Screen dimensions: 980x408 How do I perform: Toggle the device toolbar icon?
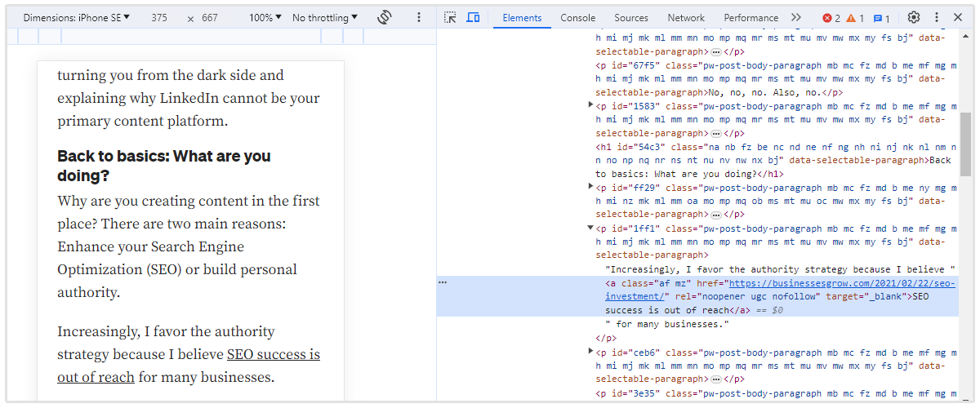[473, 17]
